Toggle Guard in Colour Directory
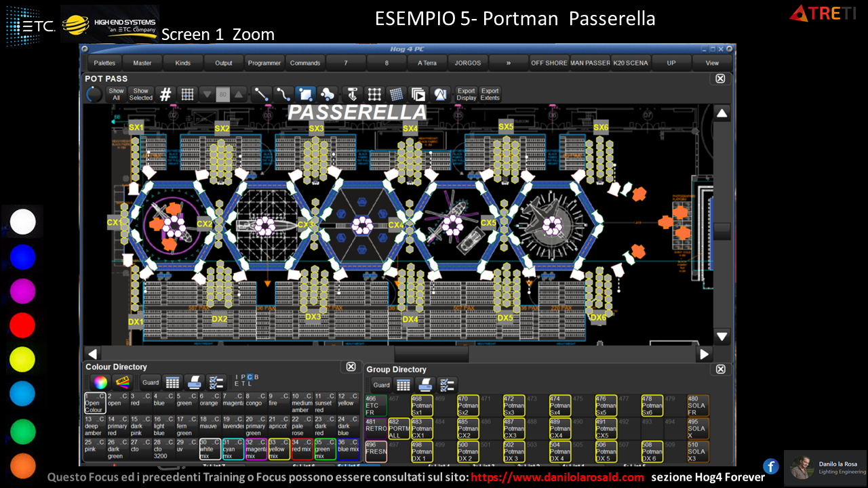 [x=151, y=382]
